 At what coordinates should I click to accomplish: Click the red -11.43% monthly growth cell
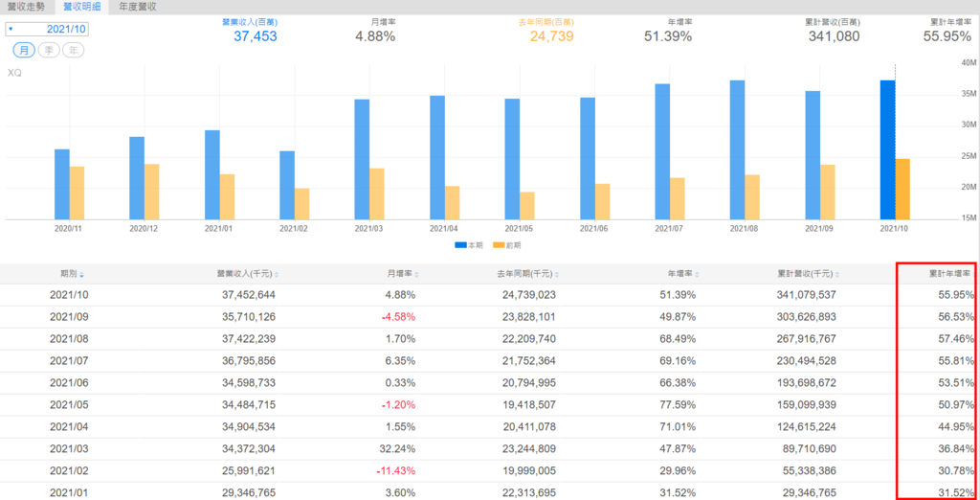[396, 470]
